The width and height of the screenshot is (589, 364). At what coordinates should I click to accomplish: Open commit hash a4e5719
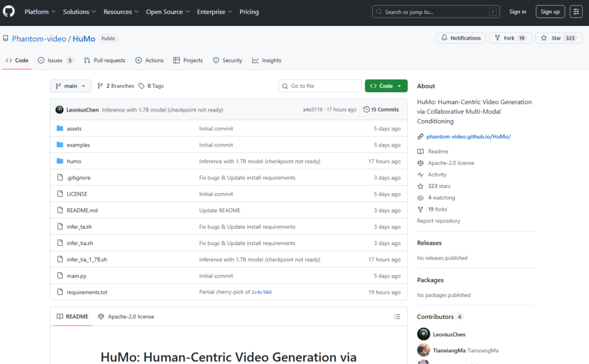click(312, 110)
